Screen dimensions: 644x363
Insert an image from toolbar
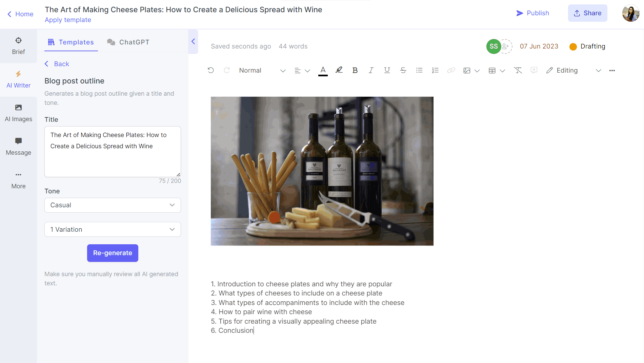tap(467, 71)
